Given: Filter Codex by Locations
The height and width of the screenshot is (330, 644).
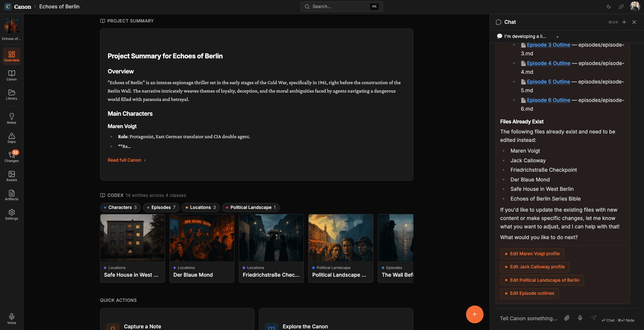Looking at the screenshot, I should coord(201,208).
